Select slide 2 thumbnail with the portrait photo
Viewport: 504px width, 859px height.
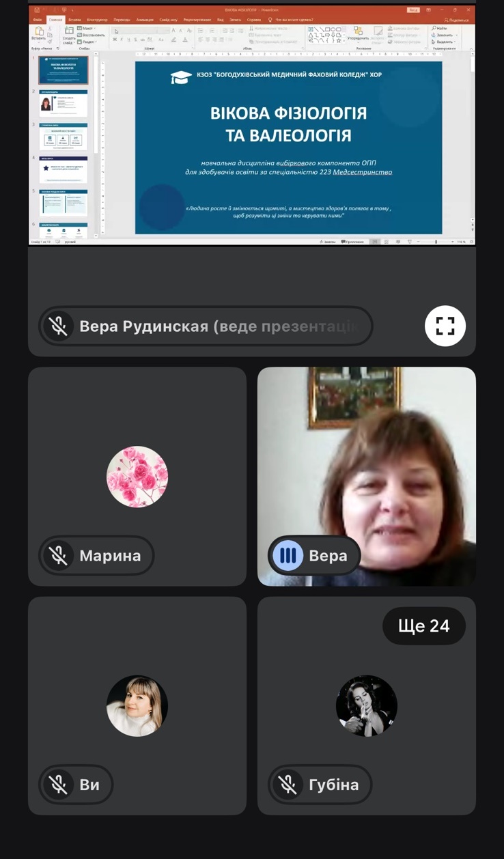63,104
